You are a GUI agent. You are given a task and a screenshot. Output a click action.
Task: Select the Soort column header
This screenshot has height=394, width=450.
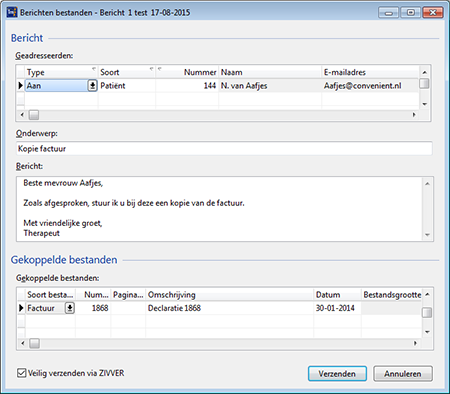coord(127,72)
